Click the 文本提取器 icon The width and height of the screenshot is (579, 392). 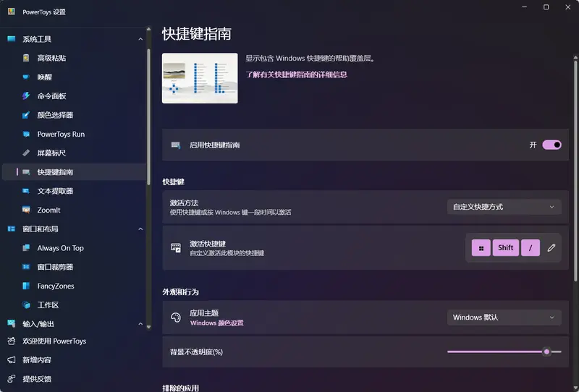click(26, 191)
